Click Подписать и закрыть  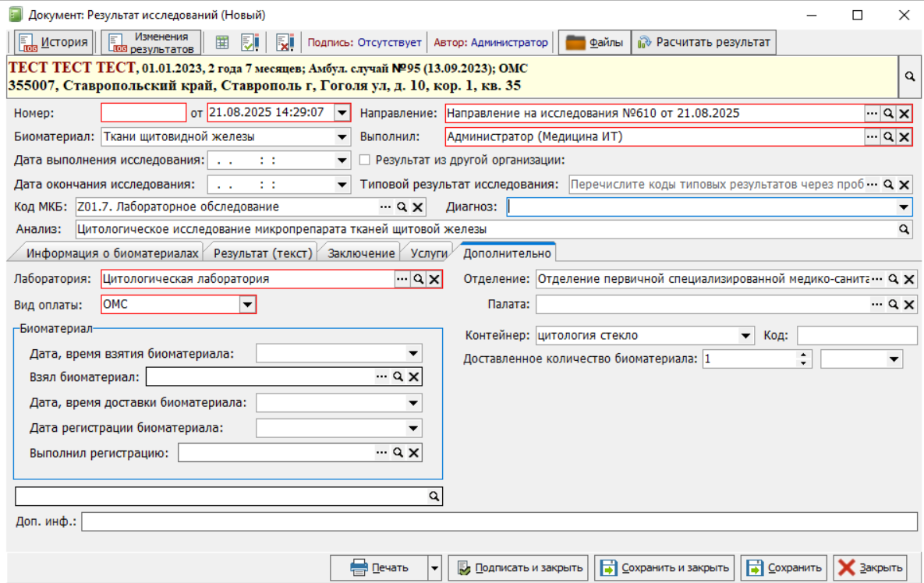[x=519, y=567]
